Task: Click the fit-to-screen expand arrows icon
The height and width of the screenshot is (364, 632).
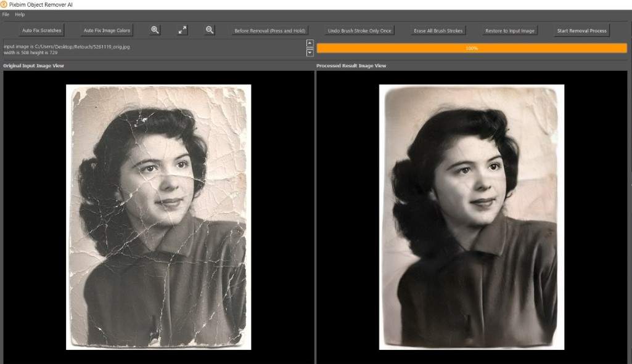Action: click(182, 30)
